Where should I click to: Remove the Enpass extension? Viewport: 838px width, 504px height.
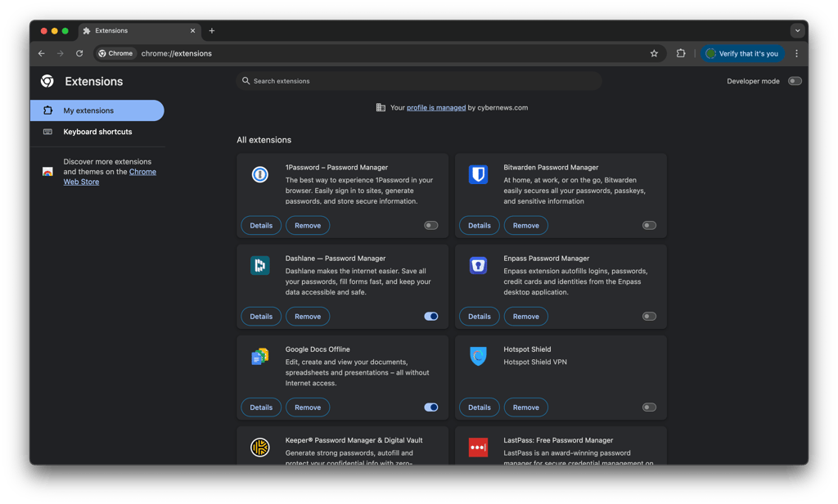526,317
